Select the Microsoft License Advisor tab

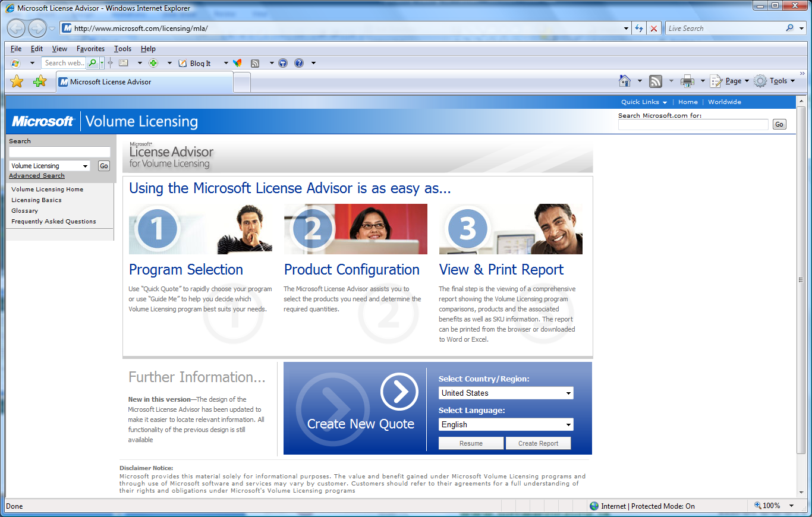point(144,82)
